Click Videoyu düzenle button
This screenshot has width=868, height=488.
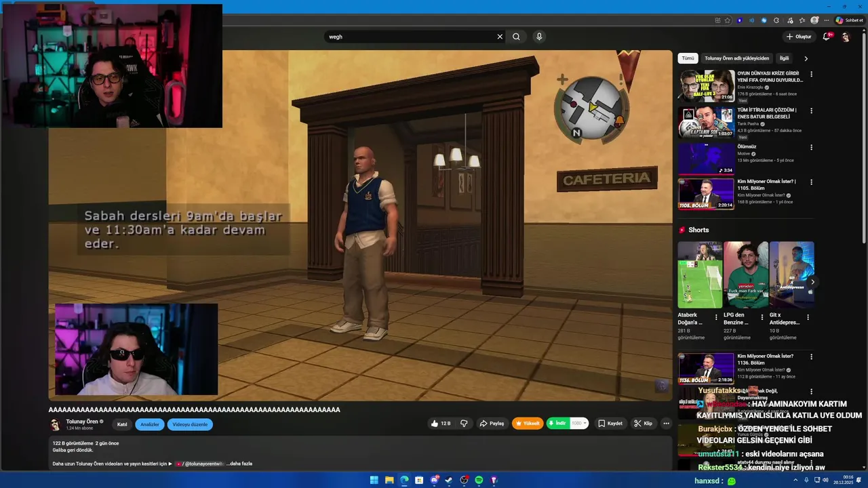click(190, 424)
